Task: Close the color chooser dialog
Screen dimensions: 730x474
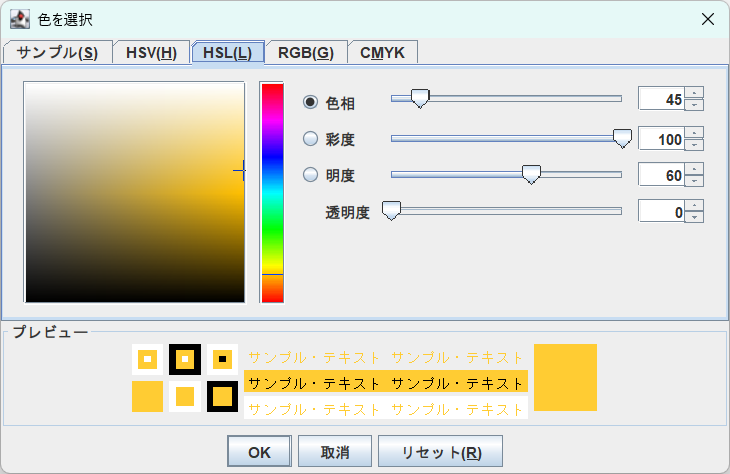Action: click(x=708, y=19)
